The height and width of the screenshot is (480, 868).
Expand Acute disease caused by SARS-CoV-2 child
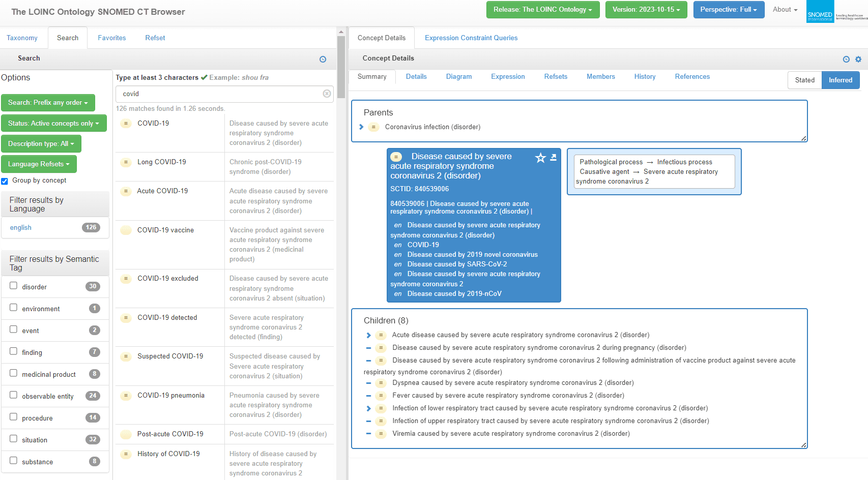[x=368, y=335]
